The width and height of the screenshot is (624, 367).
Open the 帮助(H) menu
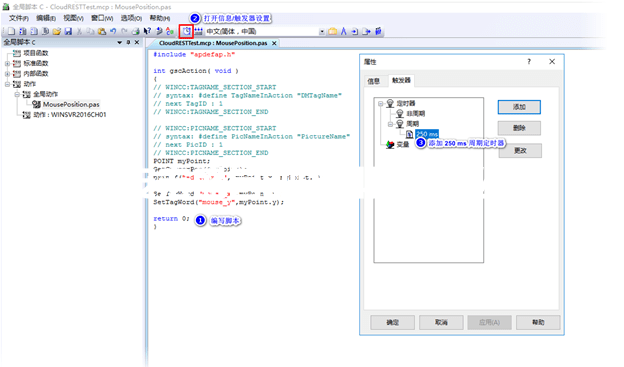[160, 18]
